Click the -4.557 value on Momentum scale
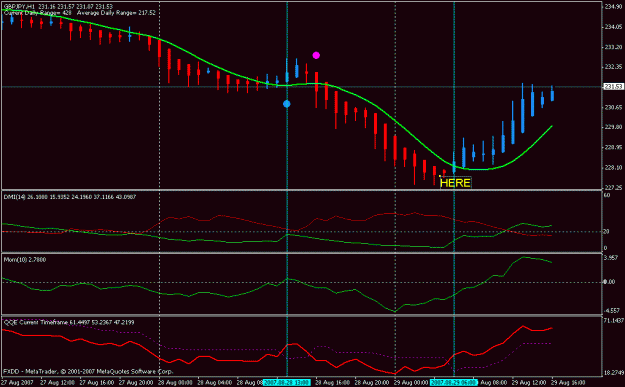Viewport: 625px width, 387px height. coord(612,310)
